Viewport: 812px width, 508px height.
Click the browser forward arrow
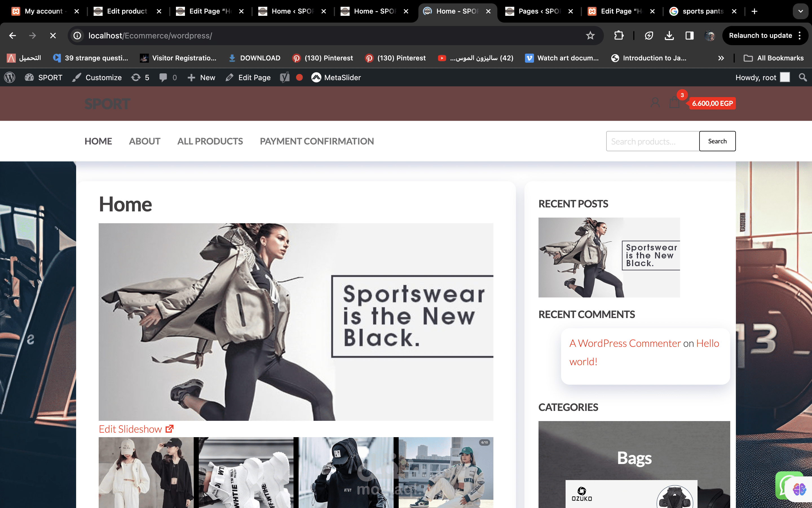coord(32,36)
